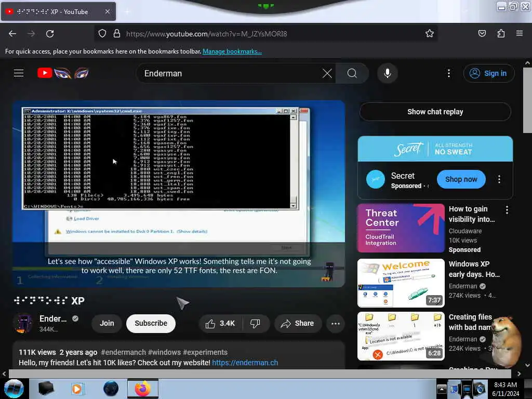Open Manage bookmarks link
Screen dimensions: 532x399
tap(232, 51)
